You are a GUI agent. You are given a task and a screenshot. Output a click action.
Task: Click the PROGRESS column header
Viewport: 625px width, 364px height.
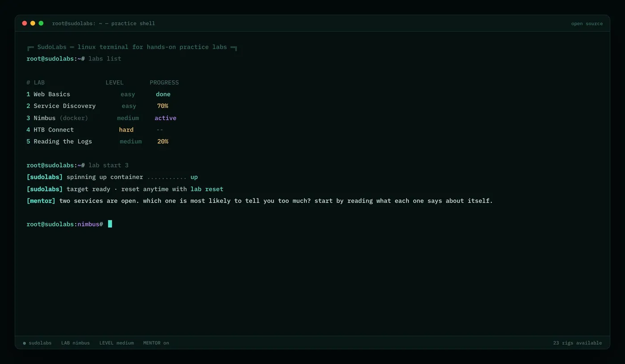pos(164,82)
